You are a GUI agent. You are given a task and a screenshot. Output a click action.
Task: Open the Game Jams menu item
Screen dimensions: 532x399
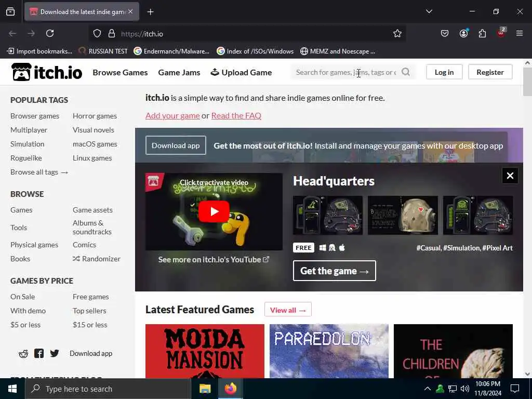tap(179, 73)
